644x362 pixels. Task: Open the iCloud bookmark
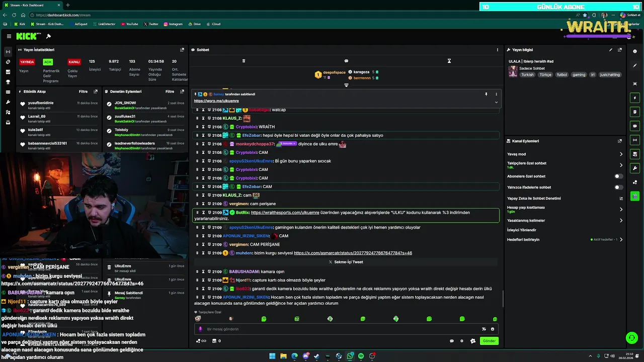[x=213, y=24]
